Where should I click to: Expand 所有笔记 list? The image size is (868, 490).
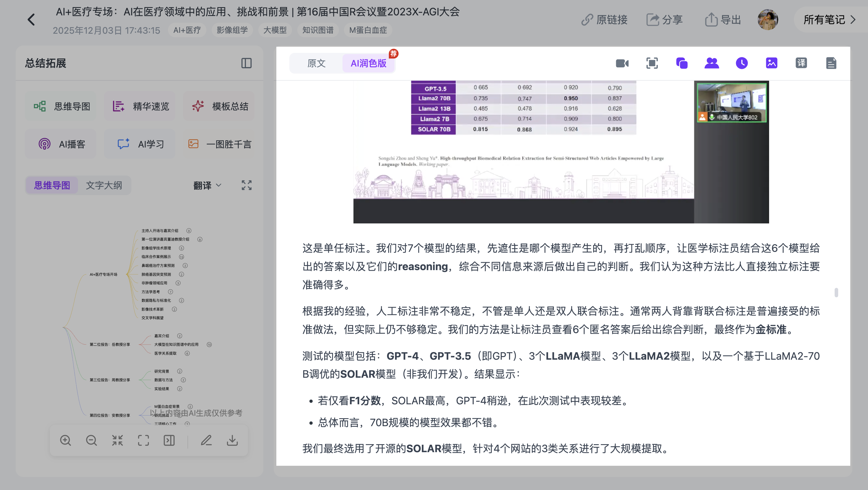(x=830, y=20)
